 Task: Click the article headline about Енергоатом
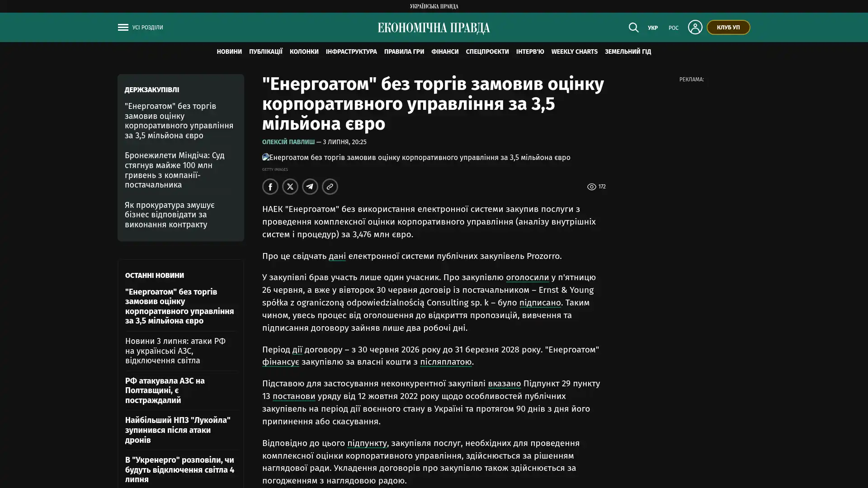point(433,104)
